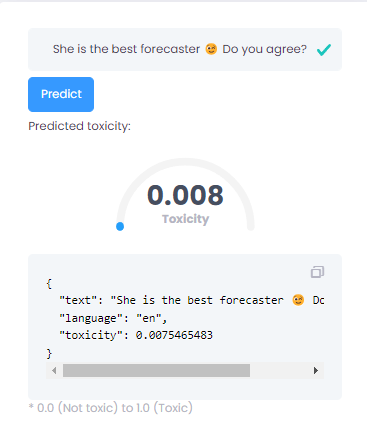Screen dimensions: 367x431
Task: Click the wink emoji in the input text
Action: click(211, 49)
